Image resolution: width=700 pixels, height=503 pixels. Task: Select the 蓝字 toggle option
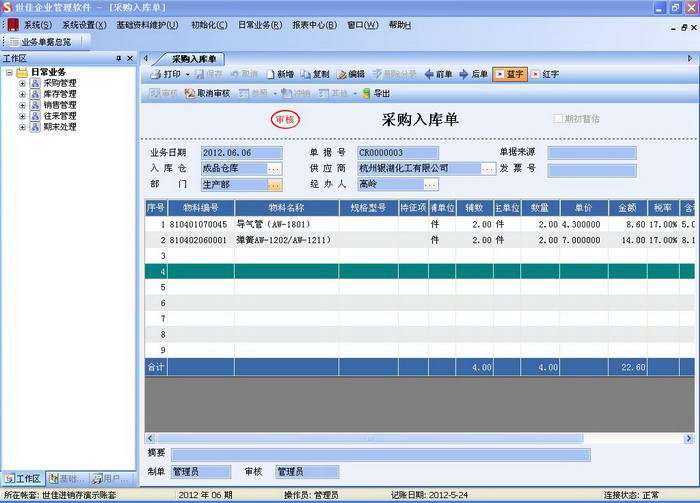pos(509,75)
